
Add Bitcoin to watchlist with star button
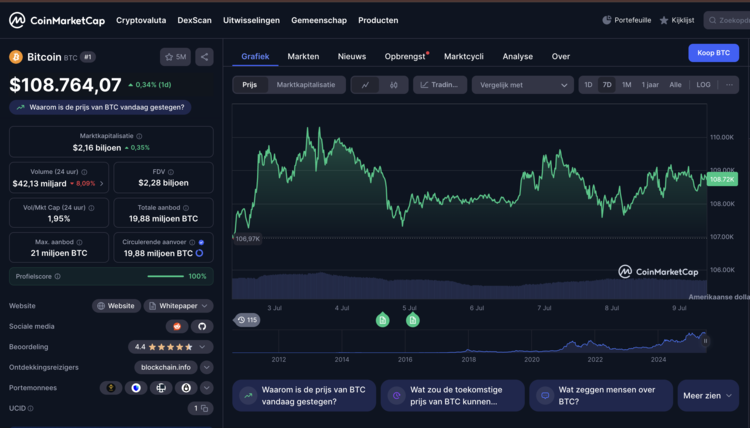pos(175,57)
